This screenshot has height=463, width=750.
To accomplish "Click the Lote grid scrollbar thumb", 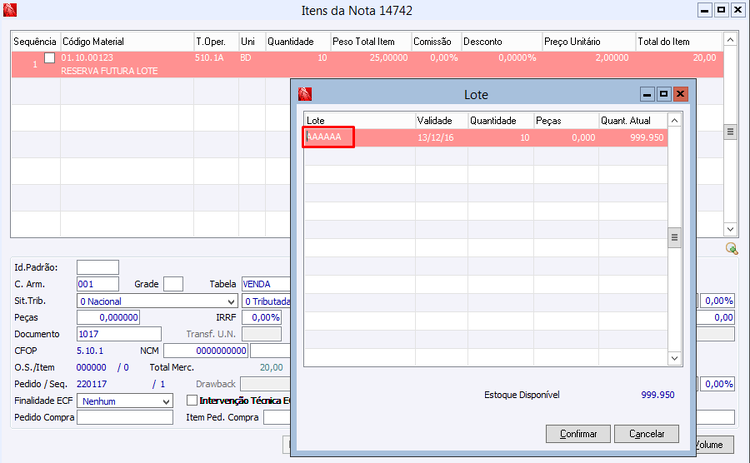I will [x=674, y=237].
